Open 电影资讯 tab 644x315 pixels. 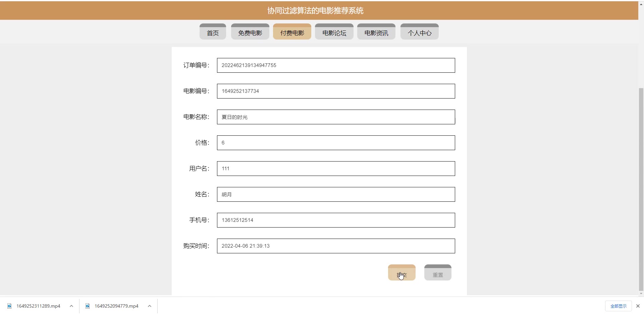tap(376, 31)
